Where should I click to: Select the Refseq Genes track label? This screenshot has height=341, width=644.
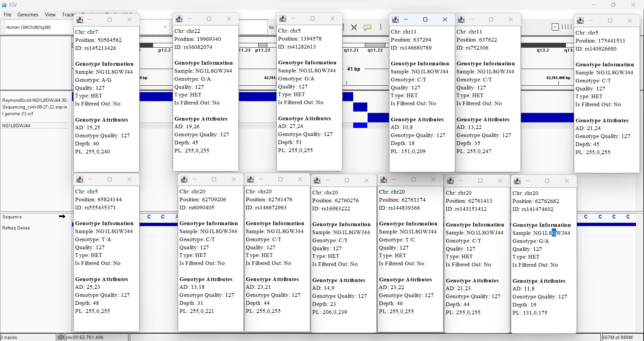pyautogui.click(x=16, y=228)
